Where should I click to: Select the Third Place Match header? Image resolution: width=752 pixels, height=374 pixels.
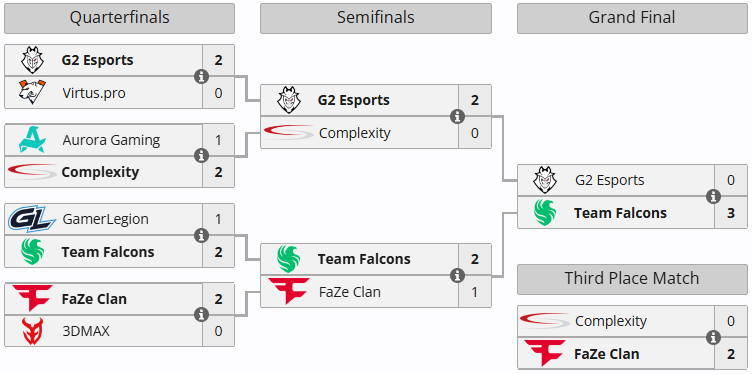pos(632,279)
